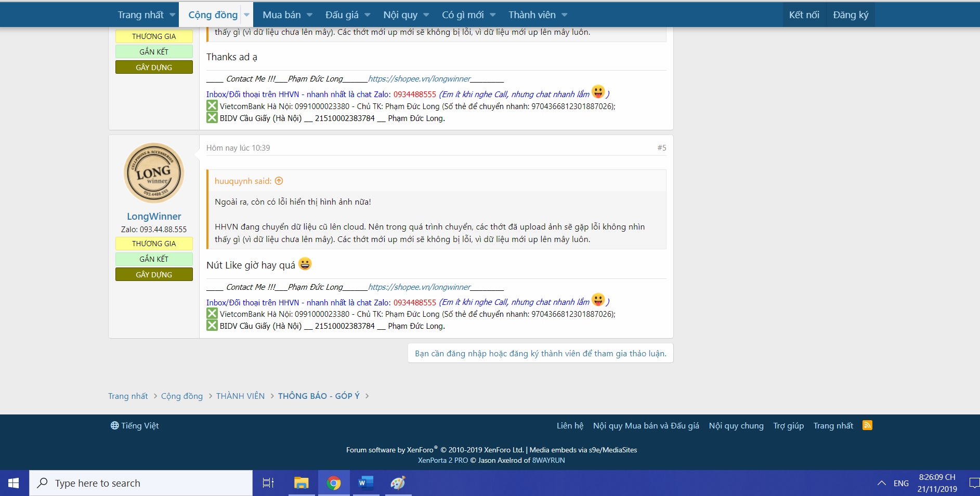Open LongWinner's username profile link
Screen dimensions: 980x496
point(154,216)
